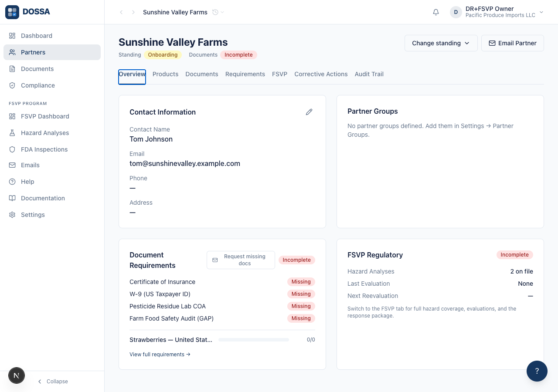Collapse the sidebar
The width and height of the screenshot is (558, 392).
click(52, 382)
